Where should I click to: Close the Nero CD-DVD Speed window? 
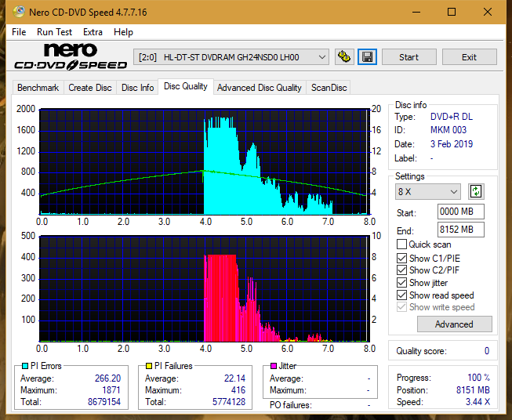[x=488, y=12]
